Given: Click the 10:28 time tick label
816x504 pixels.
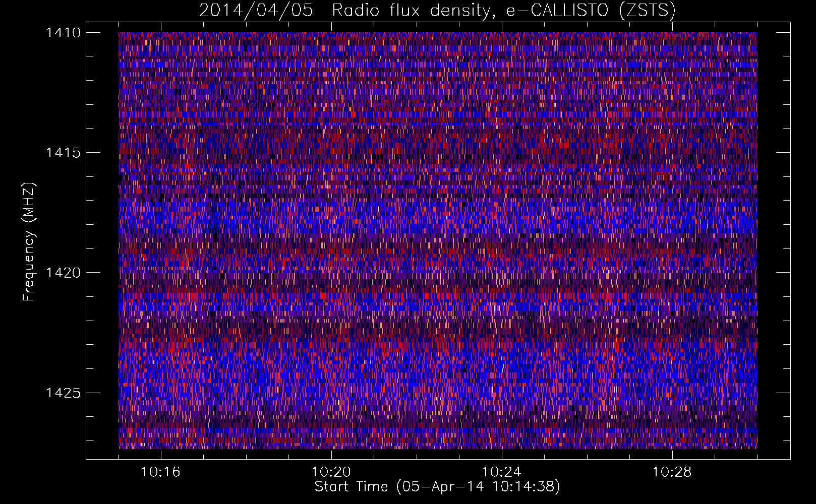Looking at the screenshot, I should click(x=672, y=472).
